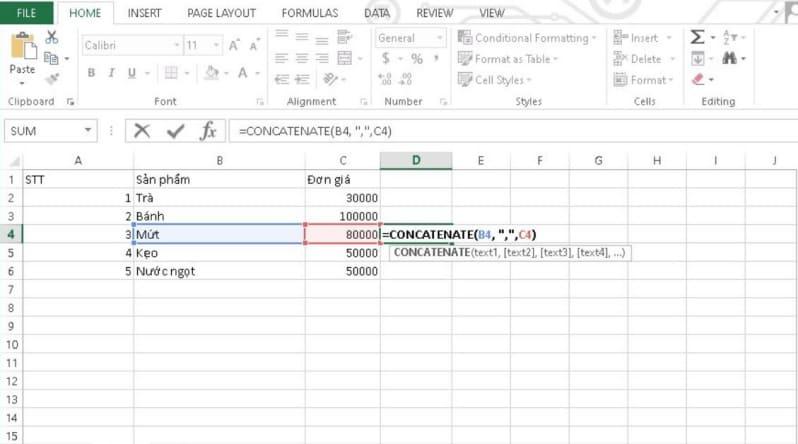Open Cell Styles gallery
Image resolution: width=798 pixels, height=444 pixels.
(x=495, y=80)
